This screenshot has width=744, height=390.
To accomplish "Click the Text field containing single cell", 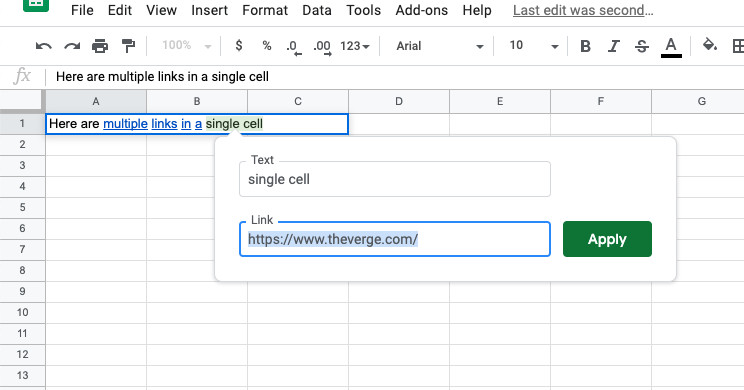I will coord(395,179).
